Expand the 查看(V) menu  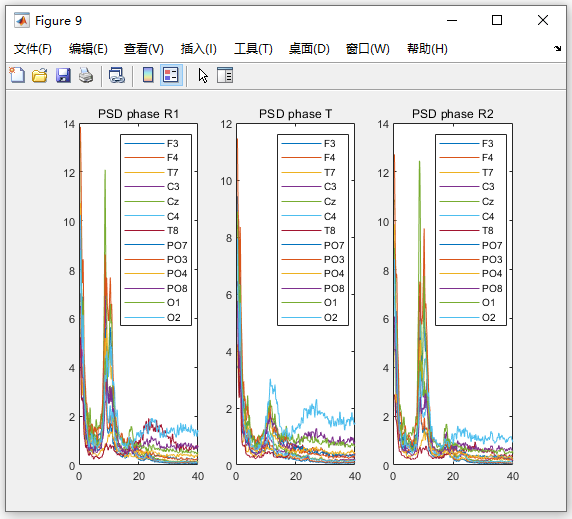pyautogui.click(x=144, y=49)
